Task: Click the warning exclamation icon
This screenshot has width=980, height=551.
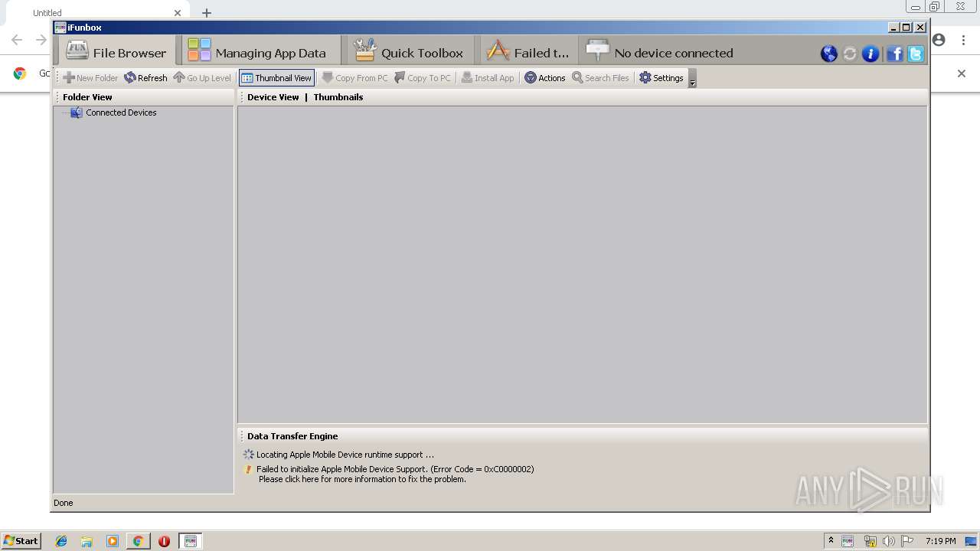Action: [x=248, y=469]
